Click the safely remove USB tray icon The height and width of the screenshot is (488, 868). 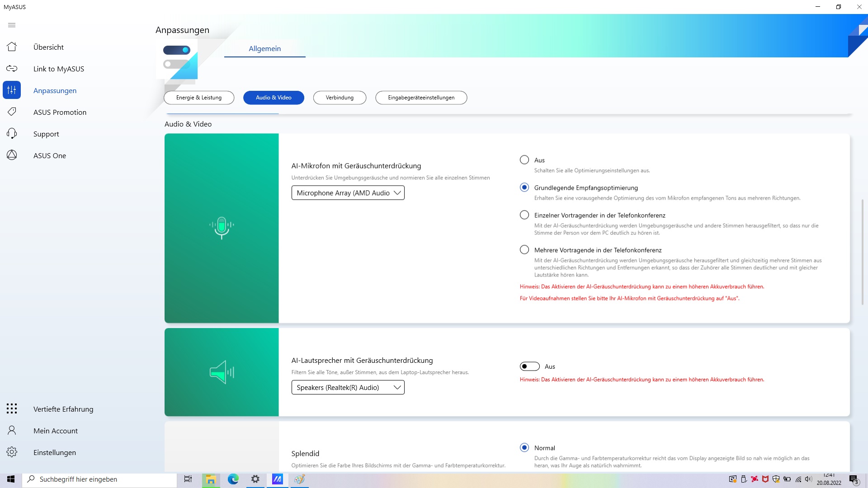pos(744,479)
